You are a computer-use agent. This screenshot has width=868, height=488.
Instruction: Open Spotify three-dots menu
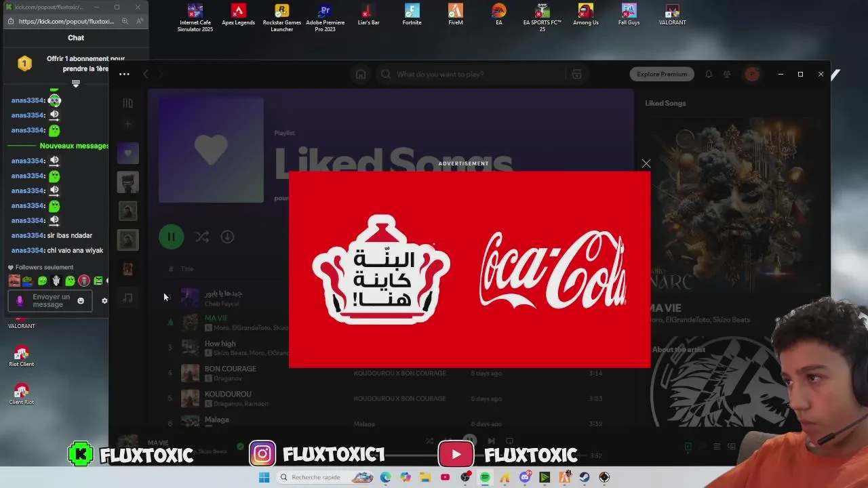[124, 74]
